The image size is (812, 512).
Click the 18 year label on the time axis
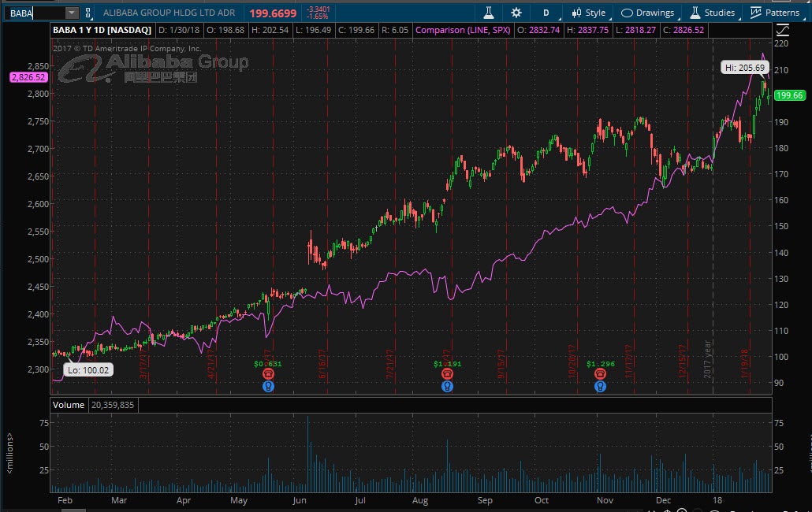tap(717, 501)
